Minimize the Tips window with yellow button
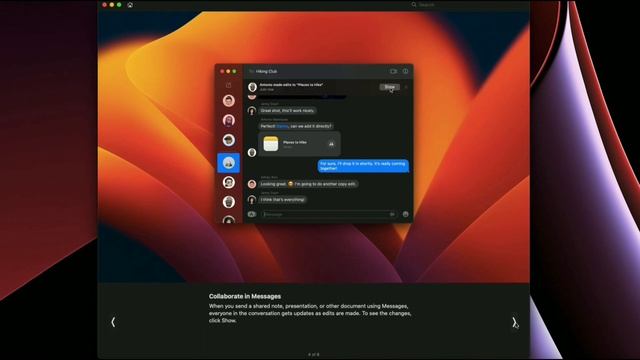This screenshot has width=640, height=360. [112, 5]
